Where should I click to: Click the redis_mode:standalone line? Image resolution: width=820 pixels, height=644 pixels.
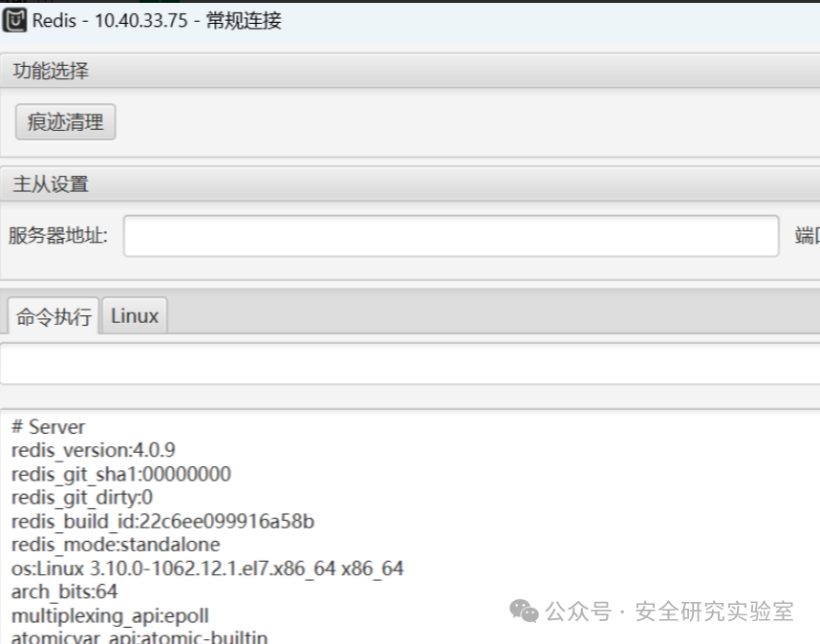point(116,545)
